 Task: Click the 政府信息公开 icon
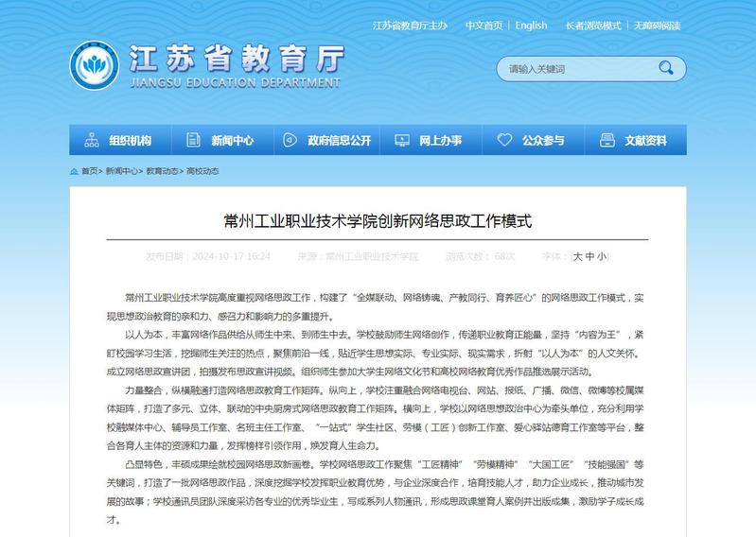[290, 141]
